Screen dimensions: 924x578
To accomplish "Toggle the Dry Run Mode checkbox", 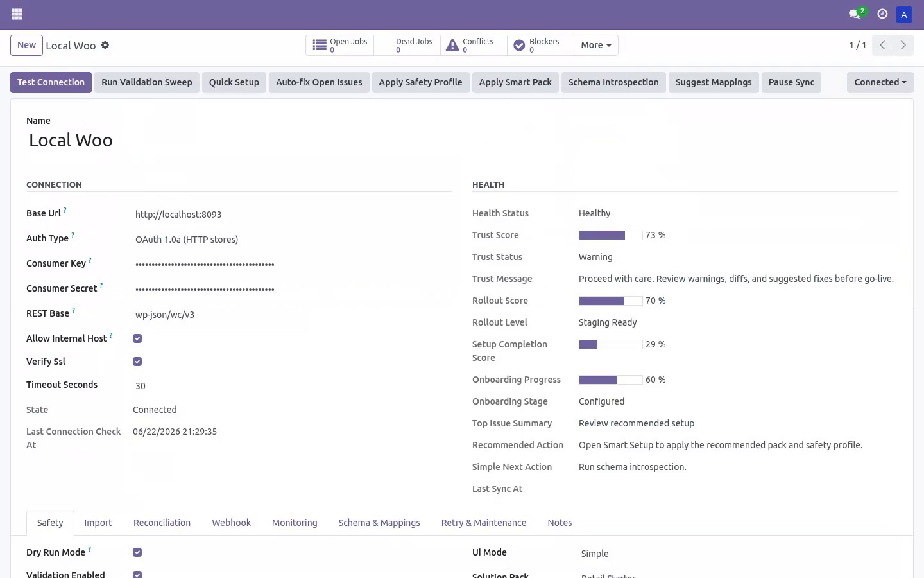I will click(x=137, y=552).
